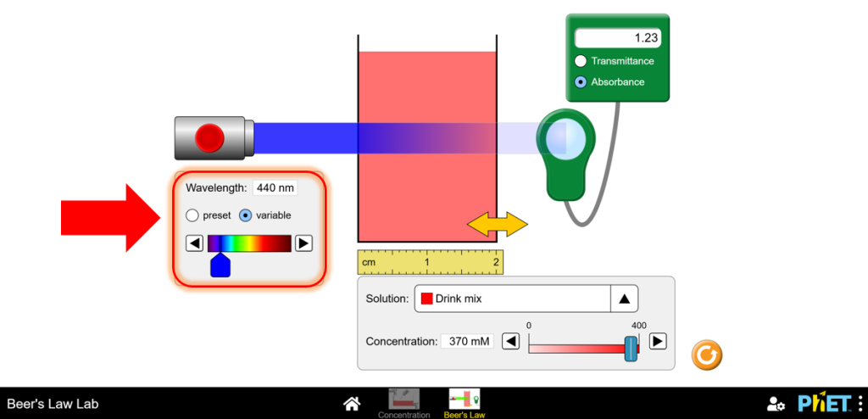Viewport: 868px width, 419px height.
Task: Switch to the Beer's Law screen tab
Action: [x=464, y=403]
